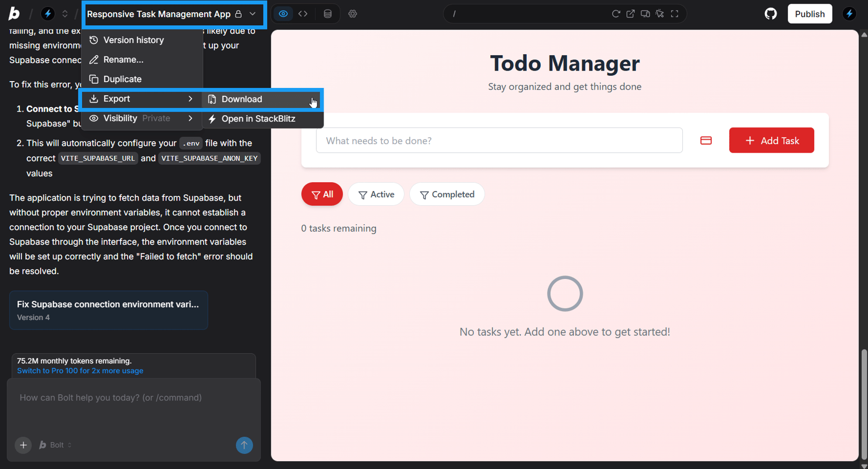This screenshot has width=868, height=469.
Task: Open the database panel icon
Action: tap(328, 14)
